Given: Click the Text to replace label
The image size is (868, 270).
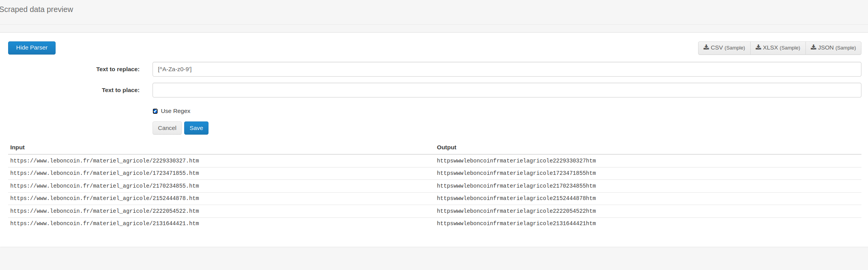Looking at the screenshot, I should click(x=118, y=69).
